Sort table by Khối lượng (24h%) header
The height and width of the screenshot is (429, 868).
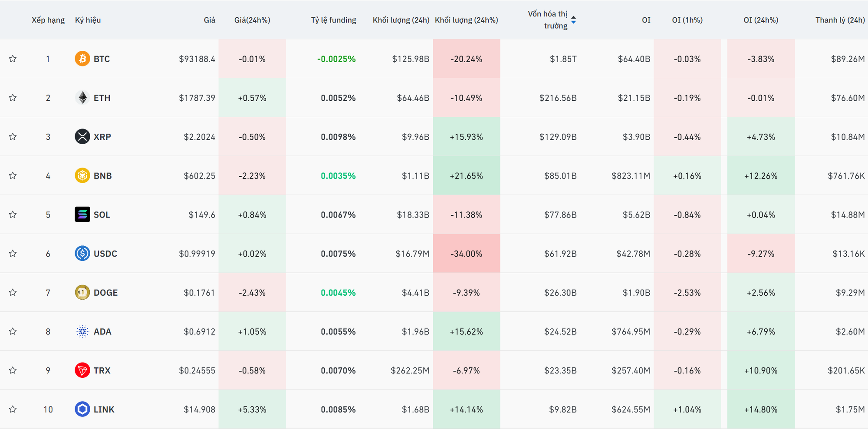[466, 20]
